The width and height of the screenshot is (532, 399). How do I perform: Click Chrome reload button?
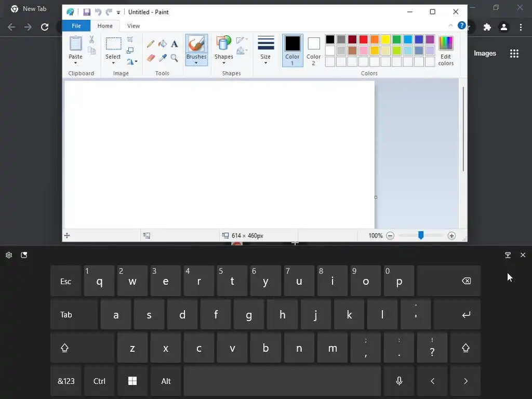[45, 27]
